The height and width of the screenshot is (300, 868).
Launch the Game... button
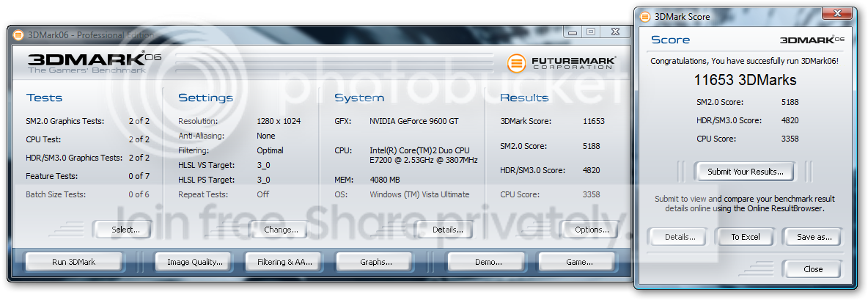coord(576,262)
